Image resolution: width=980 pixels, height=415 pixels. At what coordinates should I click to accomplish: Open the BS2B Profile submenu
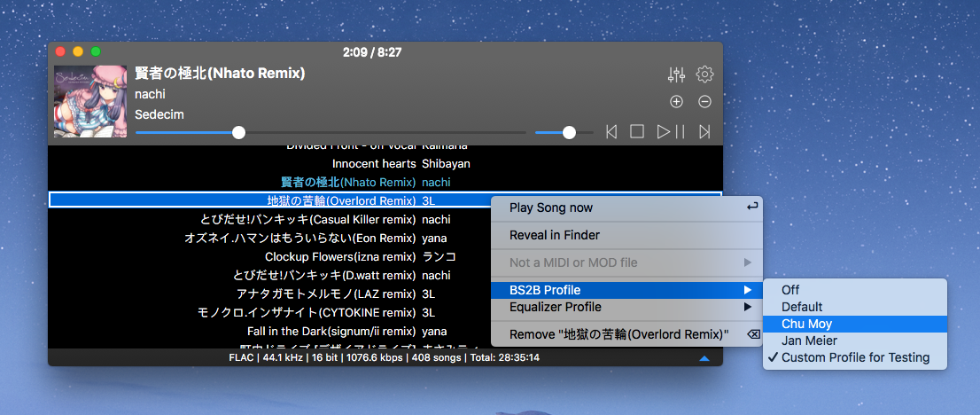626,291
